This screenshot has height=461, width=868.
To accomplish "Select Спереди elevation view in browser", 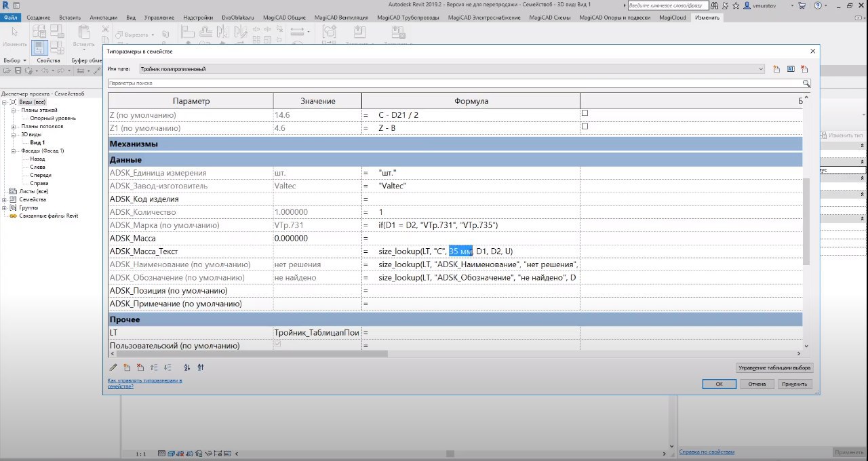I will 41,175.
